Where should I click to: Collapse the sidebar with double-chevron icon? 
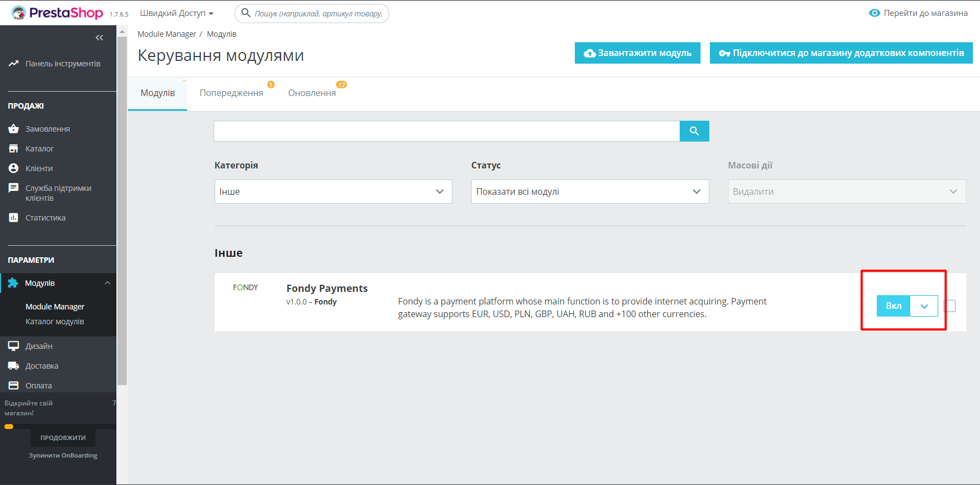pyautogui.click(x=99, y=37)
